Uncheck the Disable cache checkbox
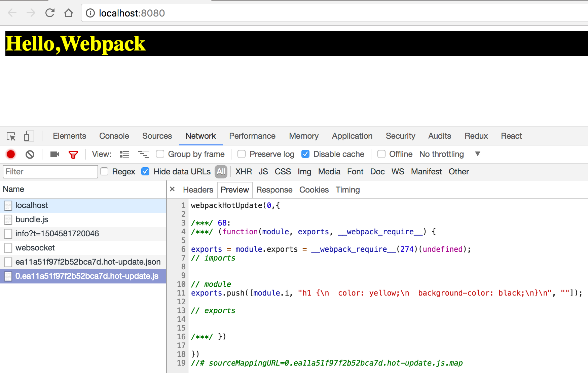Image resolution: width=588 pixels, height=373 pixels. 305,154
